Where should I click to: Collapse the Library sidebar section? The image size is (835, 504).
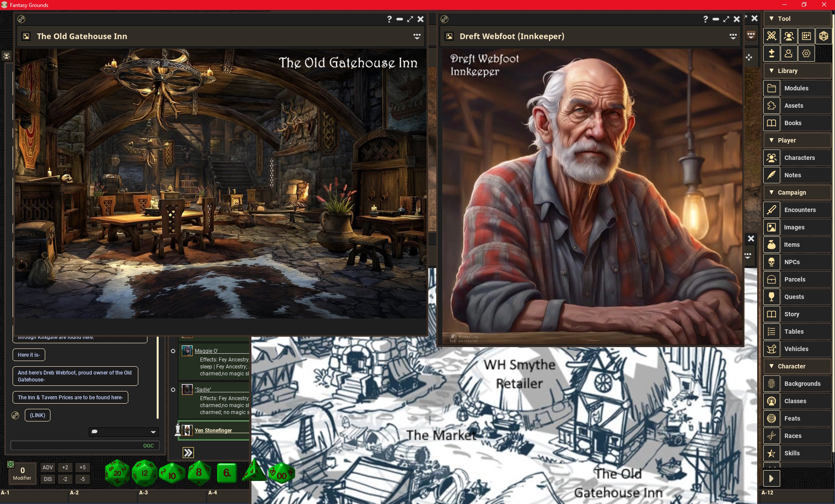click(x=797, y=71)
